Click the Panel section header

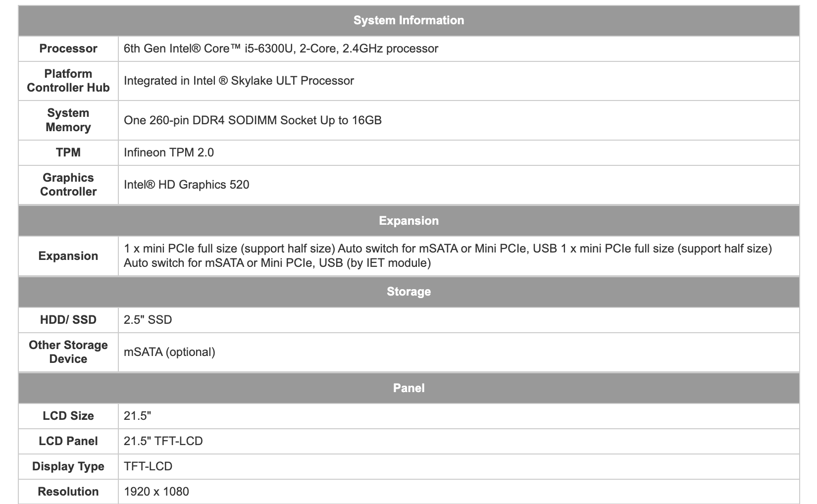click(408, 388)
